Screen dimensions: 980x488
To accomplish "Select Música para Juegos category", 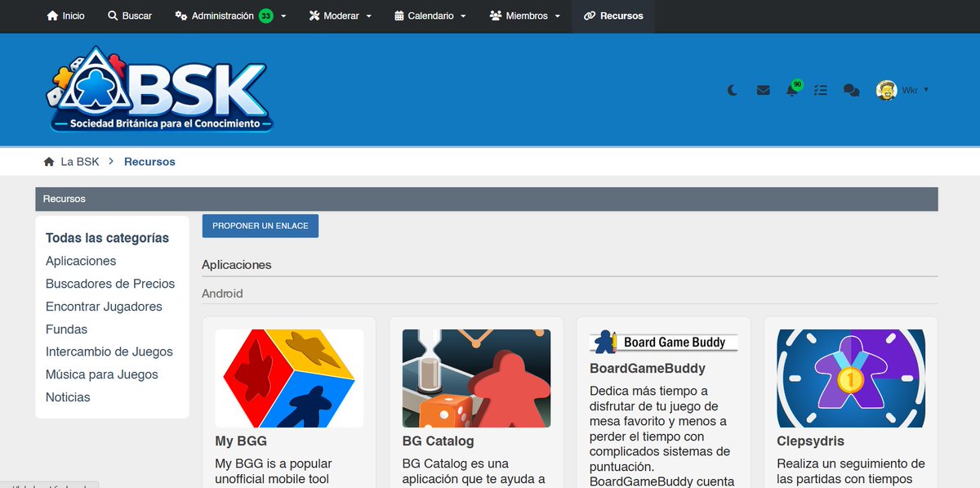I will point(102,374).
